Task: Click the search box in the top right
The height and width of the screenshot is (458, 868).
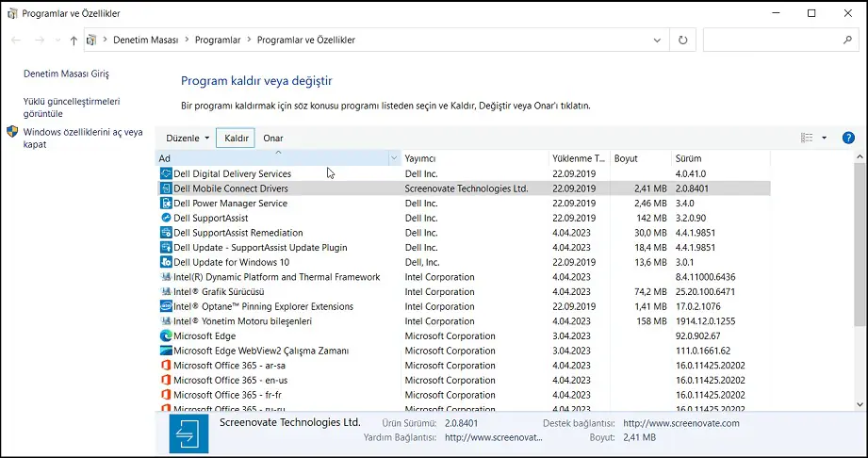Action: (773, 41)
